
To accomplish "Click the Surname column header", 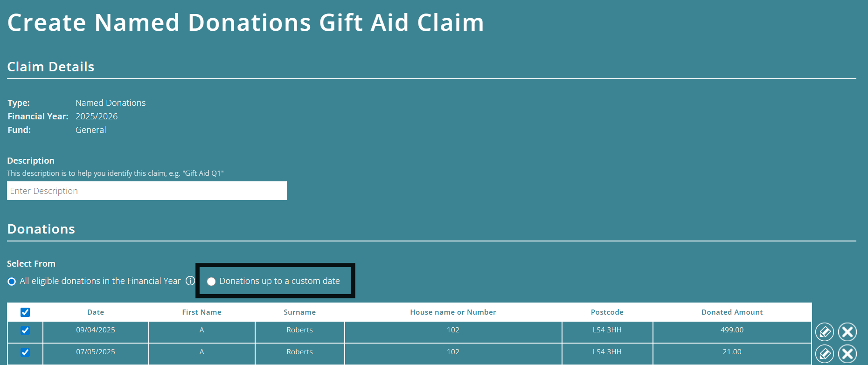I will click(x=299, y=312).
